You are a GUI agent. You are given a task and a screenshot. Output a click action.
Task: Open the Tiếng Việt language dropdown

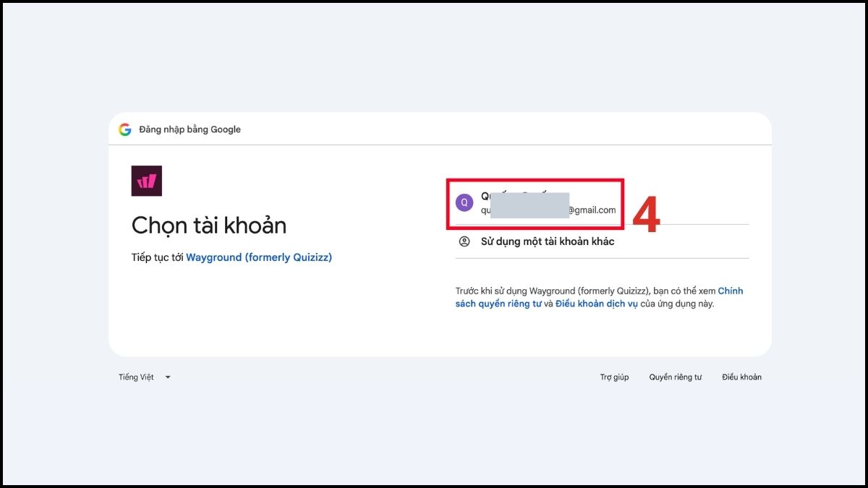tap(145, 377)
